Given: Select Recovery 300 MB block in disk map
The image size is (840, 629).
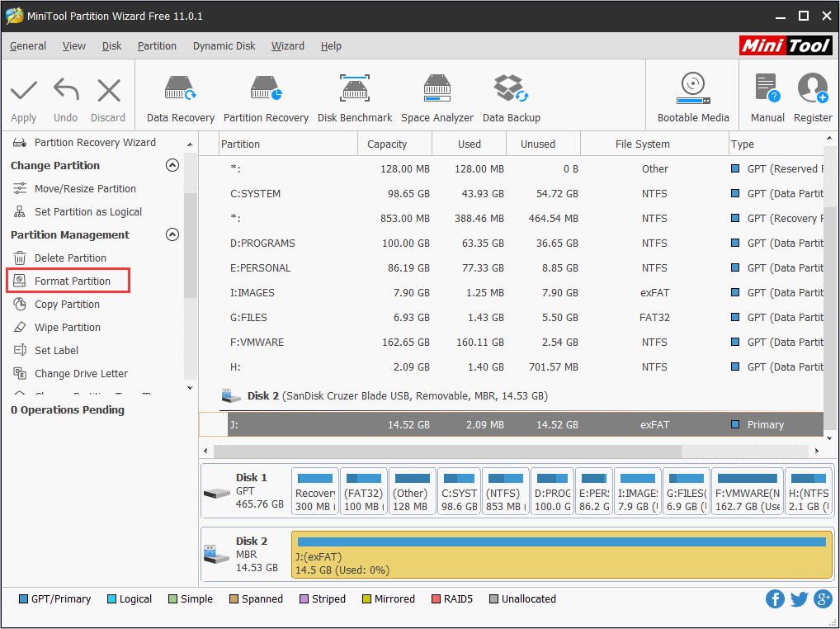Looking at the screenshot, I should (315, 493).
